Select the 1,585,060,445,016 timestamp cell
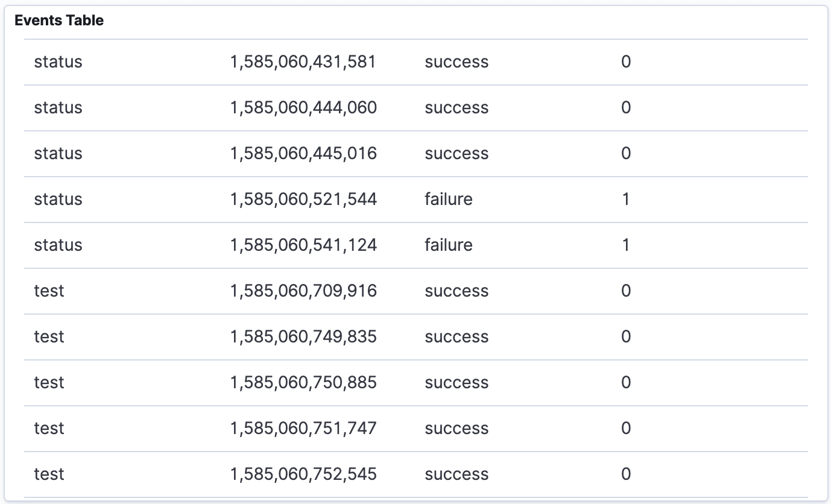This screenshot has width=831, height=504. coord(303,154)
